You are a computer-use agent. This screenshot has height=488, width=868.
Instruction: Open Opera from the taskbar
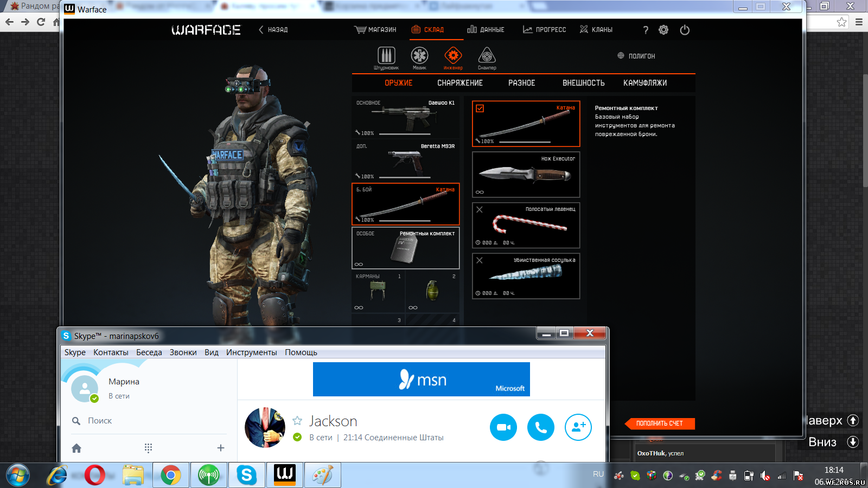click(95, 476)
